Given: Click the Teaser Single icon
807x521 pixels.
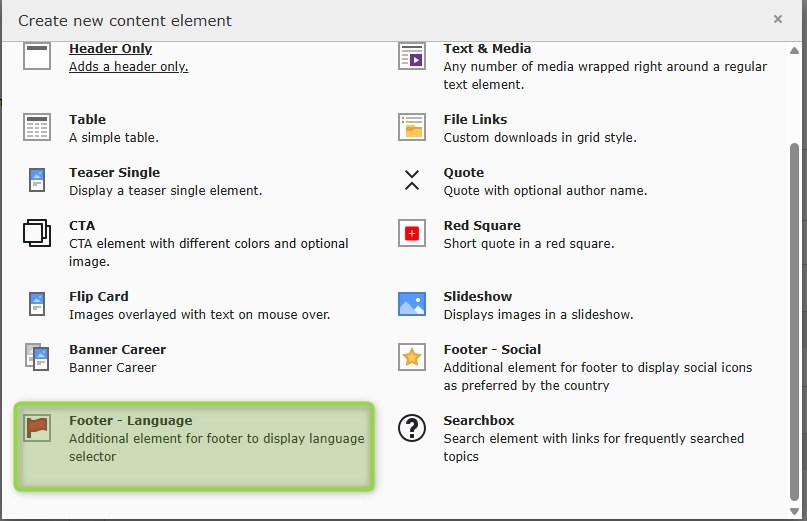Looking at the screenshot, I should coord(37,180).
